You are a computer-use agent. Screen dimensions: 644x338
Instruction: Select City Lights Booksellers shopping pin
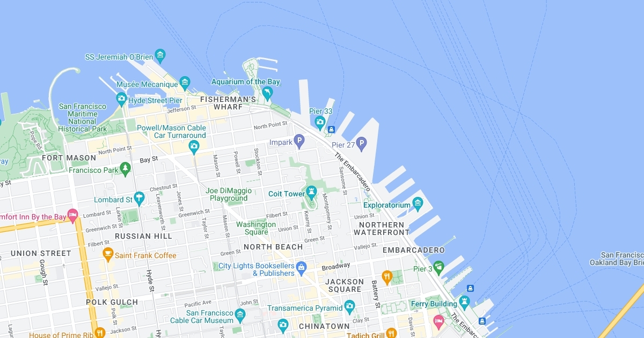301,267
